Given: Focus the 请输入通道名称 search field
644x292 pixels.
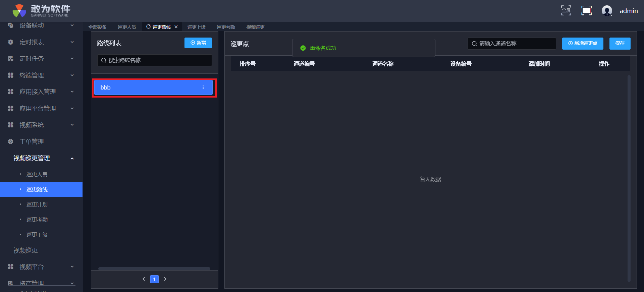Looking at the screenshot, I should click(x=512, y=44).
